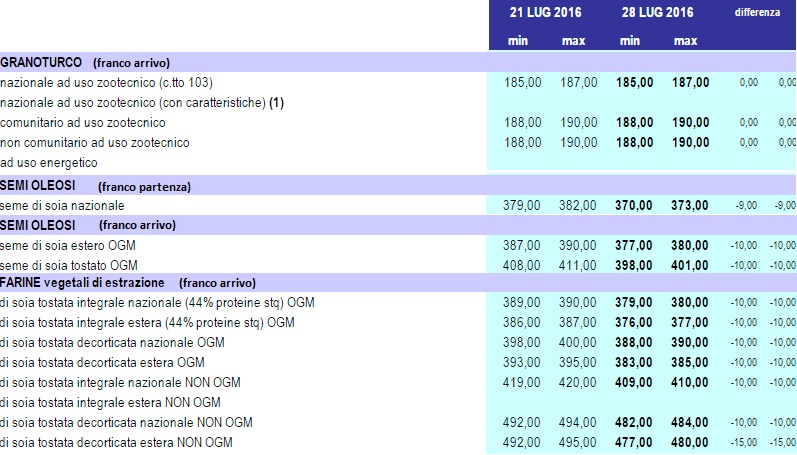The width and height of the screenshot is (797, 455).
Task: Click the '21 LUG 2016' column header
Action: (x=545, y=12)
